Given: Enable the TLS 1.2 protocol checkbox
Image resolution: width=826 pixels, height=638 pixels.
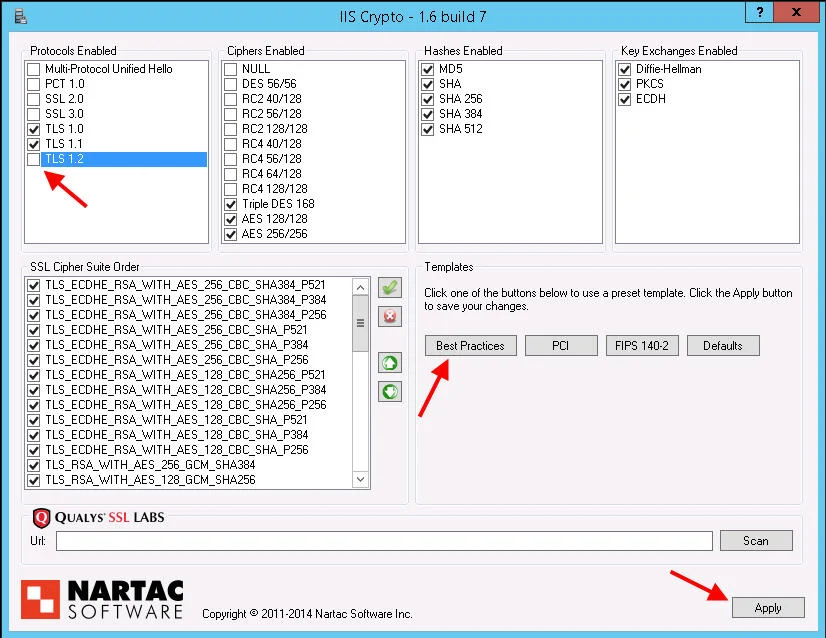Looking at the screenshot, I should 34,159.
